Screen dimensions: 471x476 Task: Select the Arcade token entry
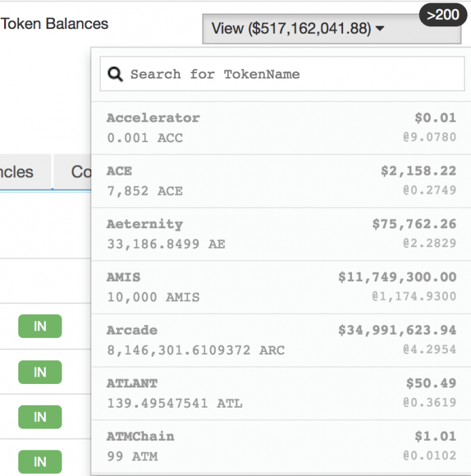[x=281, y=341]
